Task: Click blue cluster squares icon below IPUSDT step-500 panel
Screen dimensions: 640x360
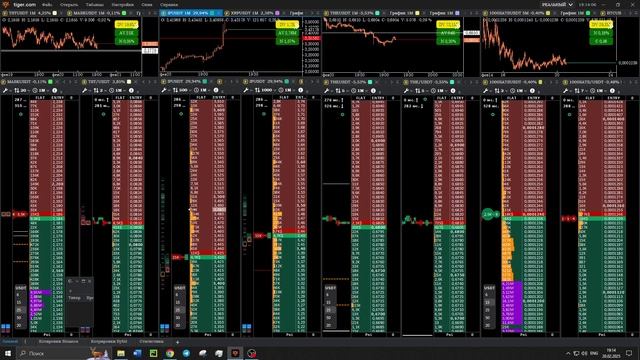Action: 164,327
